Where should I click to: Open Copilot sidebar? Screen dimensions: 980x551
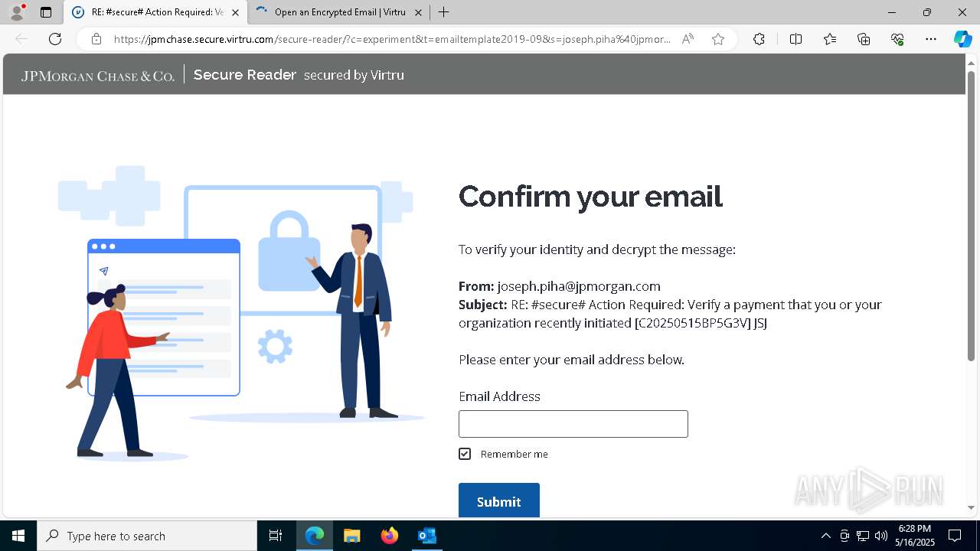[x=962, y=39]
